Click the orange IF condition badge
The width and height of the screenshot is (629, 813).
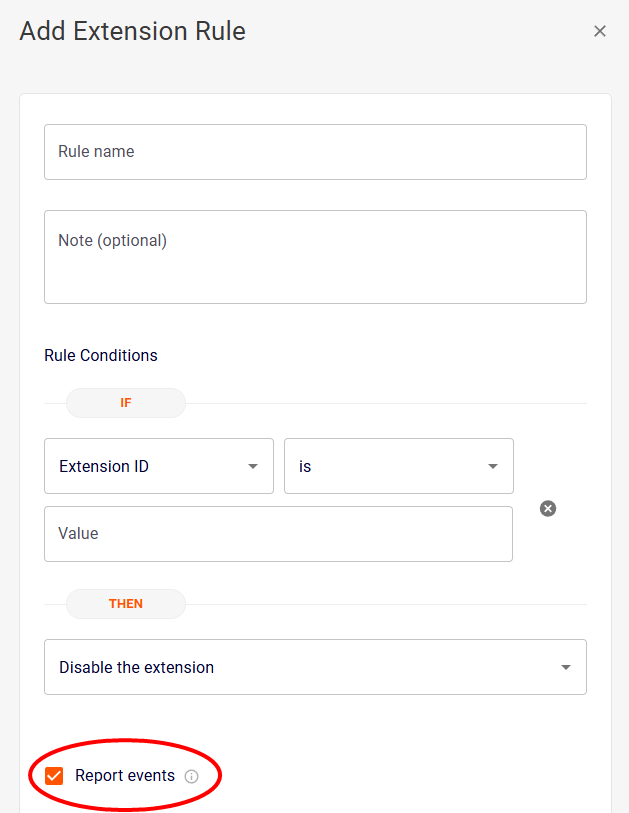pyautogui.click(x=126, y=403)
